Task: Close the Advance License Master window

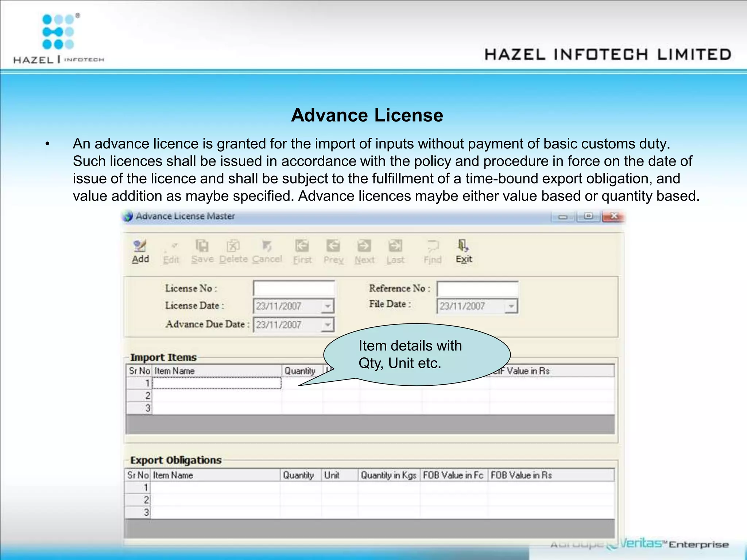Action: click(x=614, y=217)
